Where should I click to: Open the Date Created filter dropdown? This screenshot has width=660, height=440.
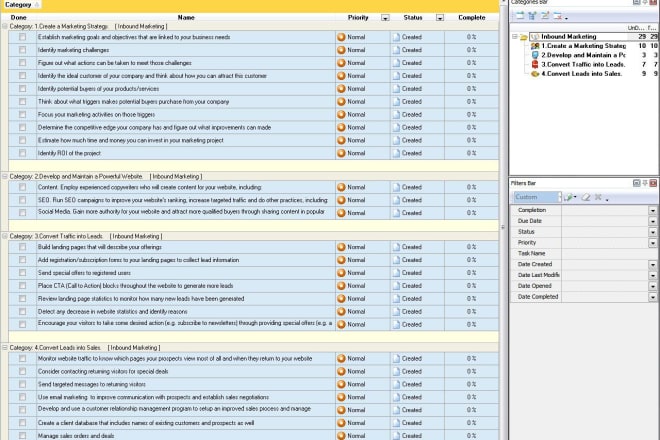pyautogui.click(x=652, y=264)
